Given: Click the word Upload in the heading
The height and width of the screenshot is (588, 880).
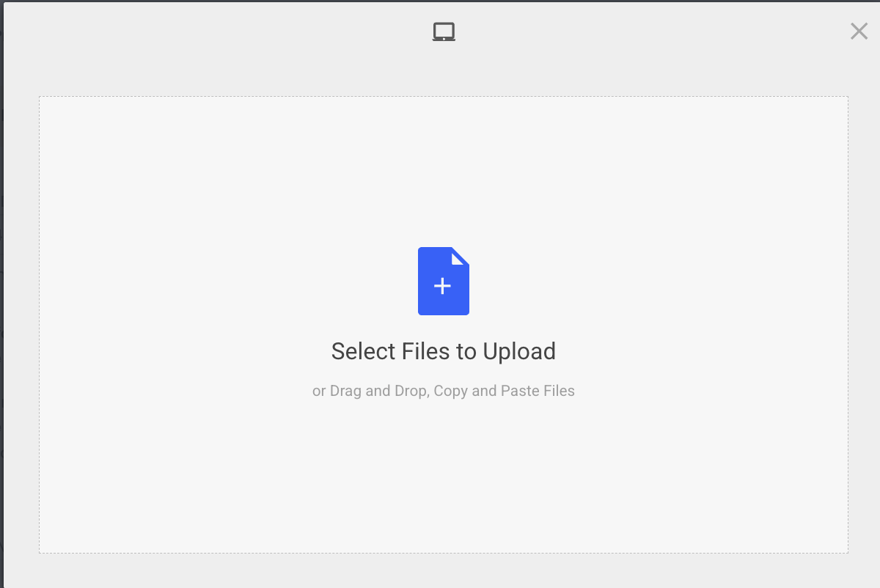Looking at the screenshot, I should 519,351.
